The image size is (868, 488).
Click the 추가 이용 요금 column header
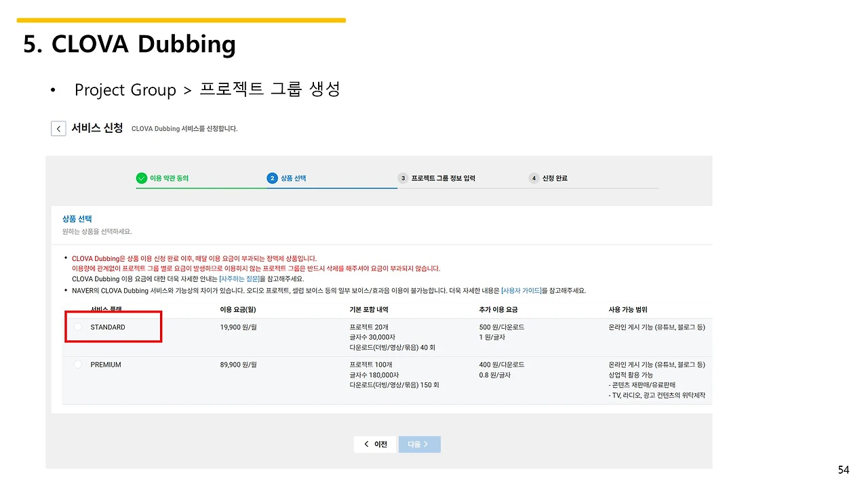[x=498, y=310]
